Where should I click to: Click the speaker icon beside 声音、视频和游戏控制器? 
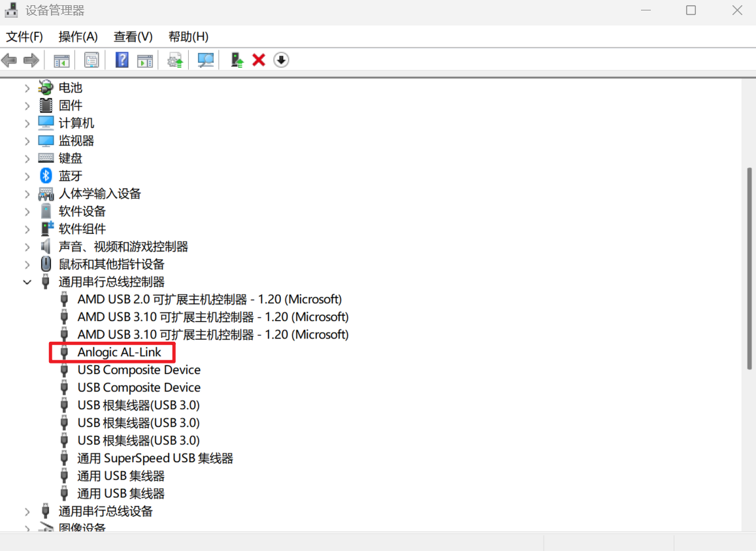[x=46, y=246]
